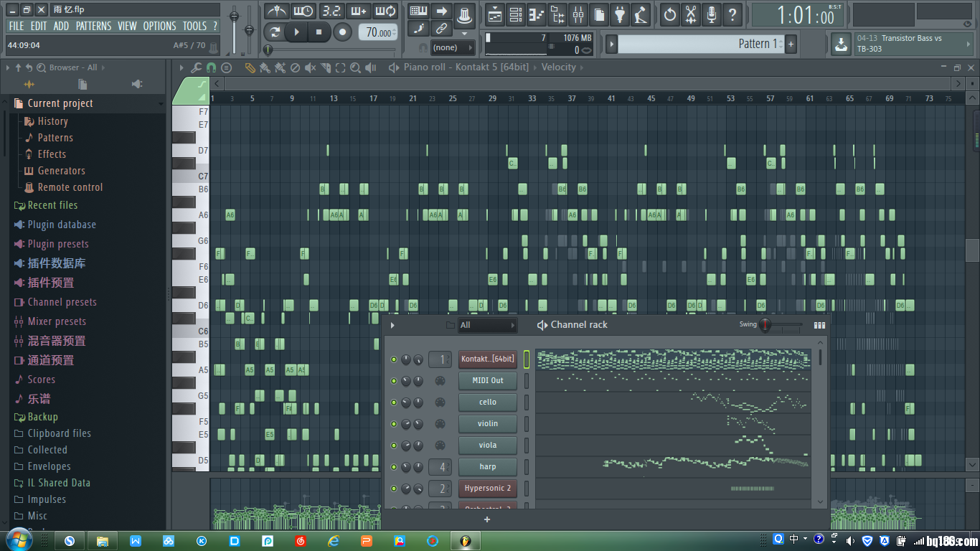Open the piano roll menu arrow at top left
Viewport: 980px width, 551px height.
182,67
